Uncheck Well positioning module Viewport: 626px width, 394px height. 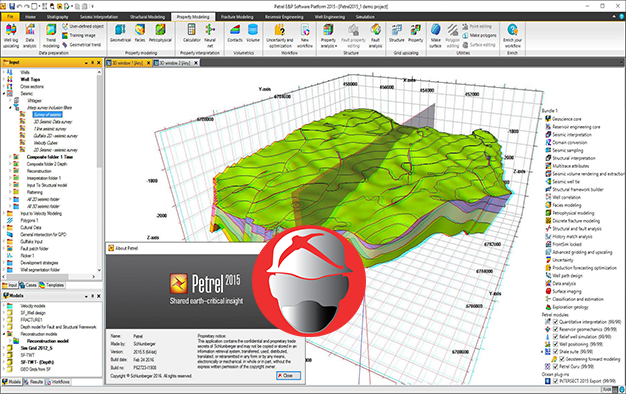(555, 344)
